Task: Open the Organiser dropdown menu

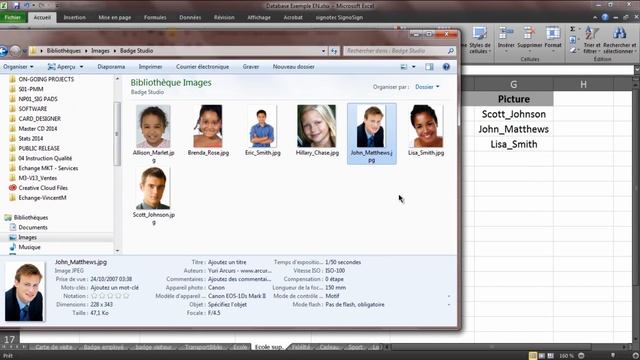Action: [x=18, y=67]
